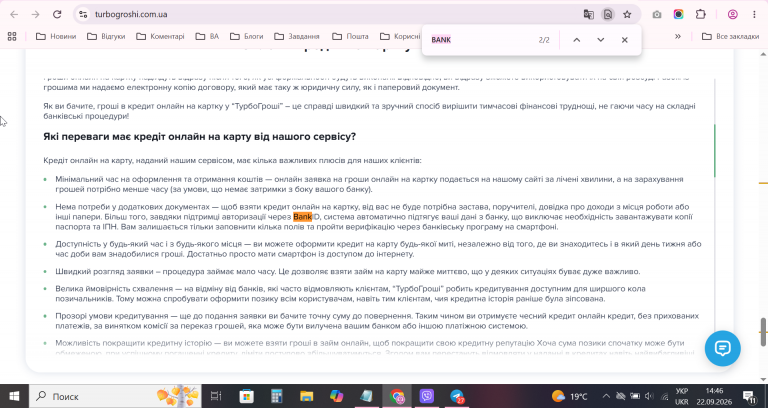Go back to the previous page
The image size is (768, 408).
point(14,14)
